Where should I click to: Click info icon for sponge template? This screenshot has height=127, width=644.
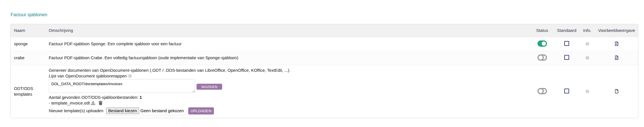(587, 44)
